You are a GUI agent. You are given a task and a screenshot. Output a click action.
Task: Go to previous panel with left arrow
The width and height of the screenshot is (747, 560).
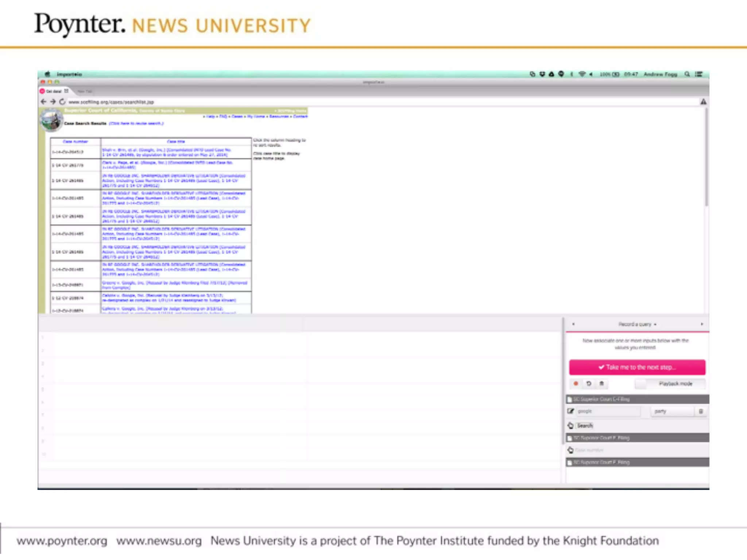(x=573, y=324)
